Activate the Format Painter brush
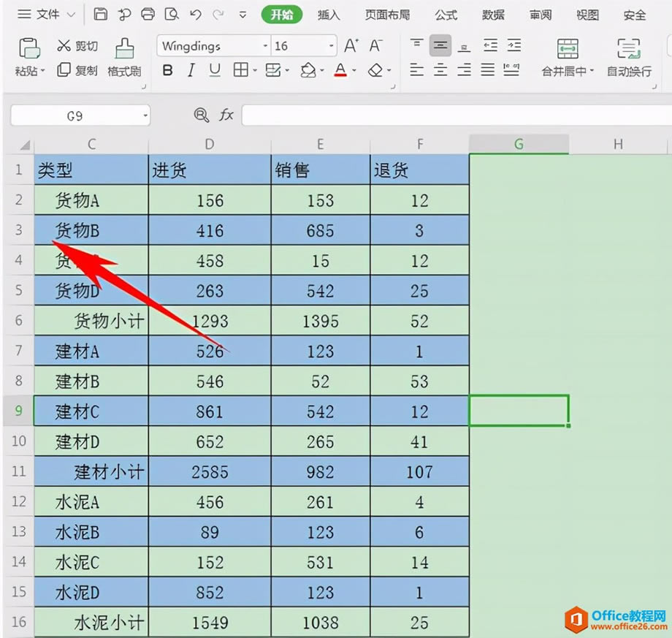Viewport: 672px width, 638px height. pyautogui.click(x=124, y=57)
